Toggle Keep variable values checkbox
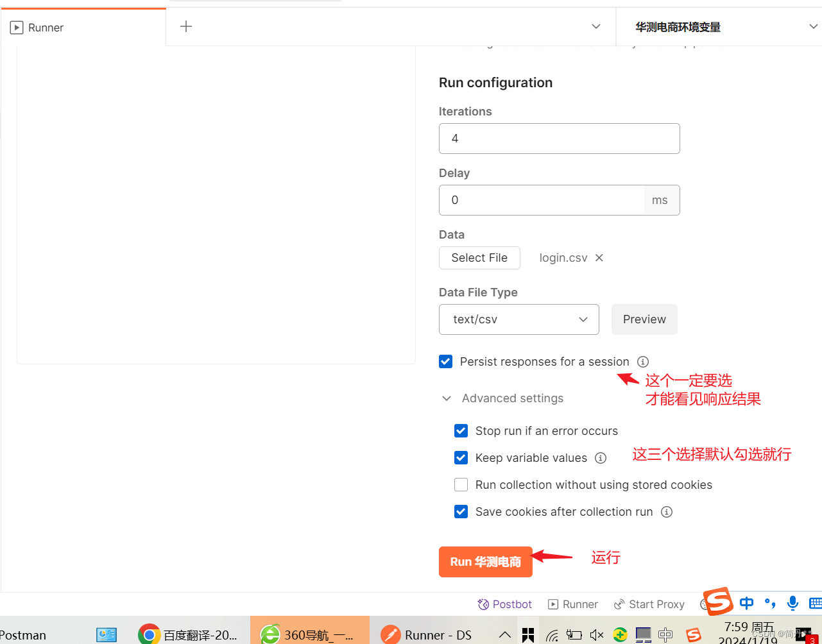The image size is (822, 644). point(461,458)
